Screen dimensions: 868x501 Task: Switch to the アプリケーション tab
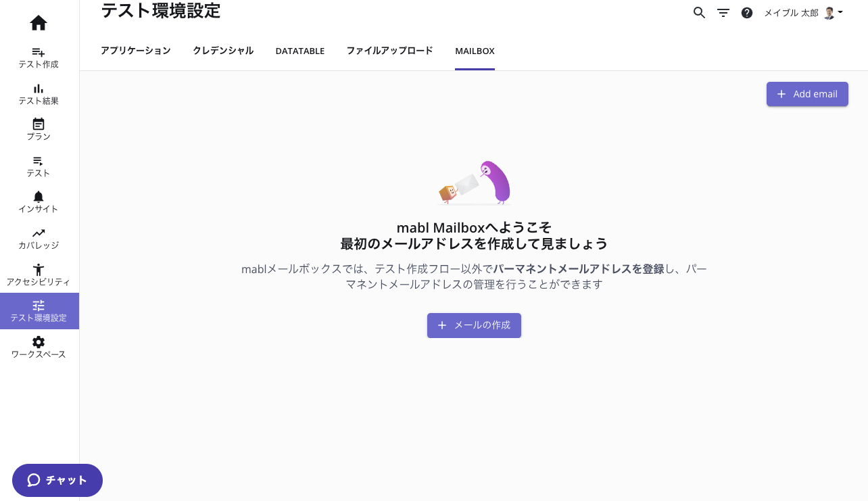136,51
